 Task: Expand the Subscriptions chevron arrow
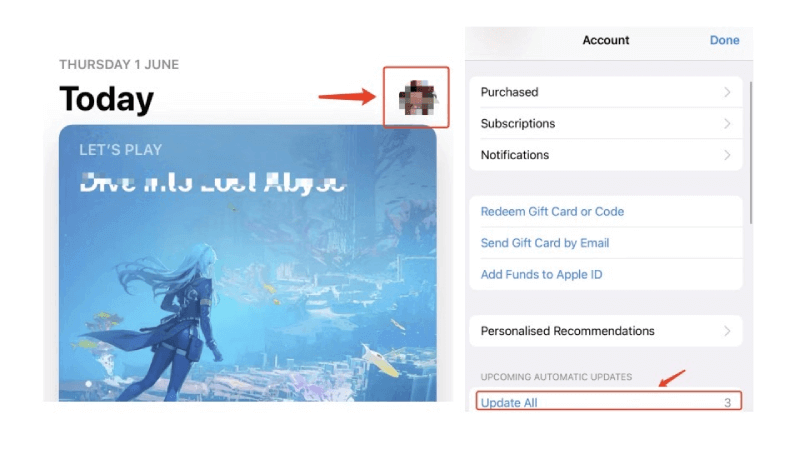point(727,123)
